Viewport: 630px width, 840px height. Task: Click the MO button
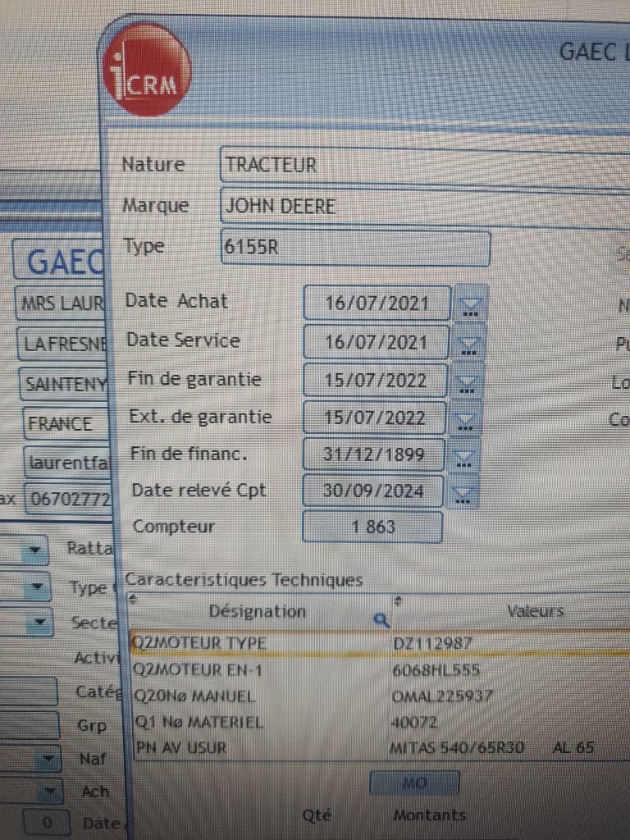point(414,783)
